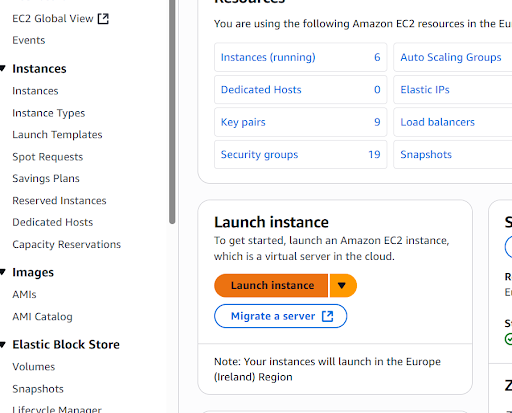Open the EC2 Global View link
The image size is (512, 413).
(x=53, y=19)
